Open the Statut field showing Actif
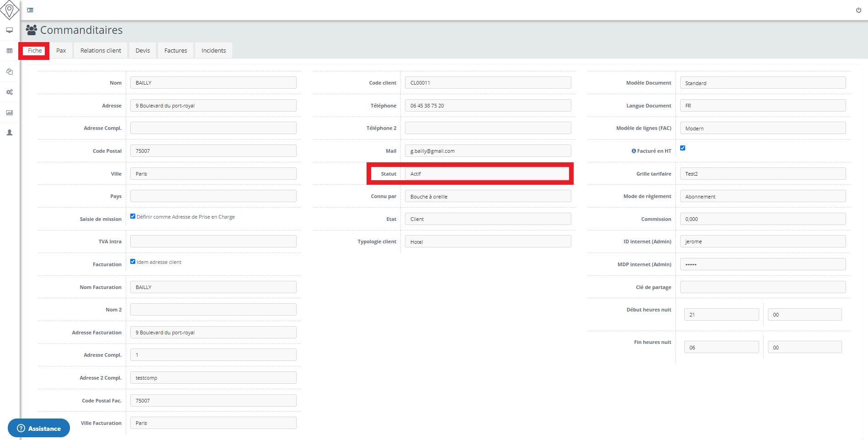Viewport: 868px width, 440px height. click(x=487, y=174)
